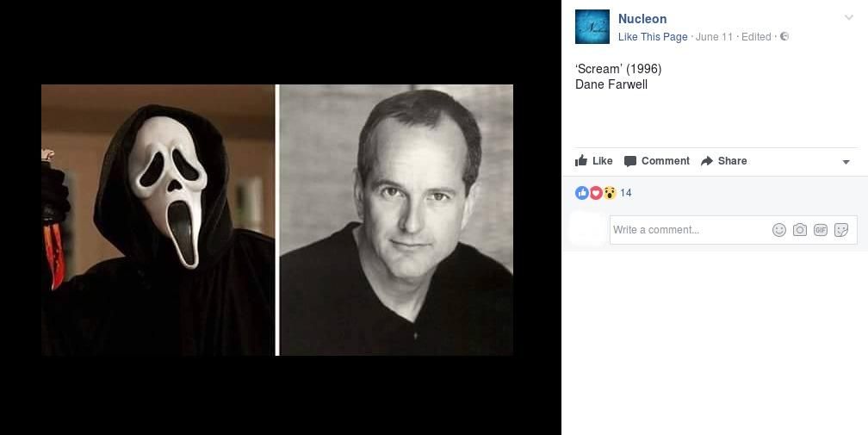Screen dimensions: 868x435
Task: View the 14 reactions count
Action: (625, 193)
